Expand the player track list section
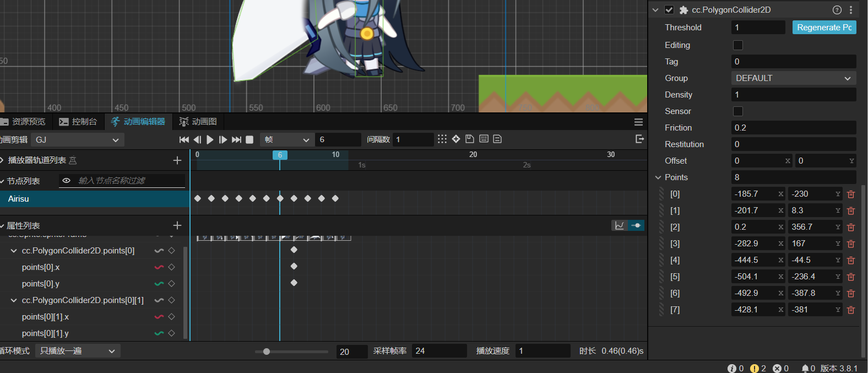The image size is (868, 373). [x=2, y=160]
